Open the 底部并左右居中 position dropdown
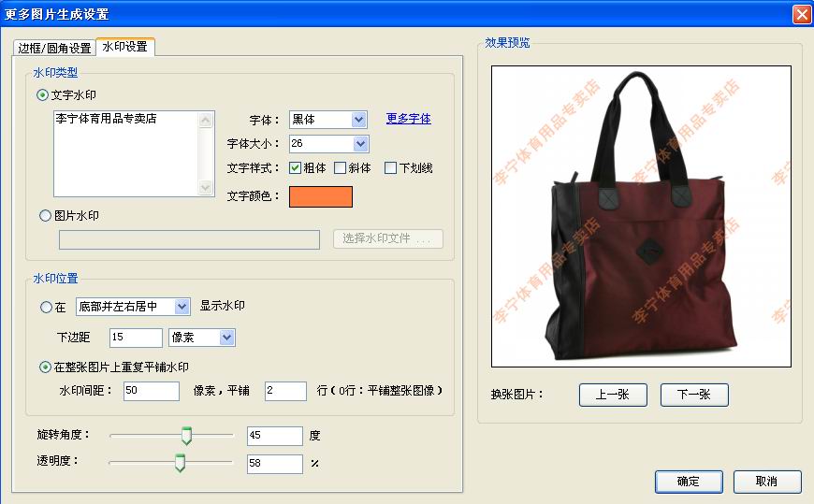The image size is (814, 504). [133, 307]
